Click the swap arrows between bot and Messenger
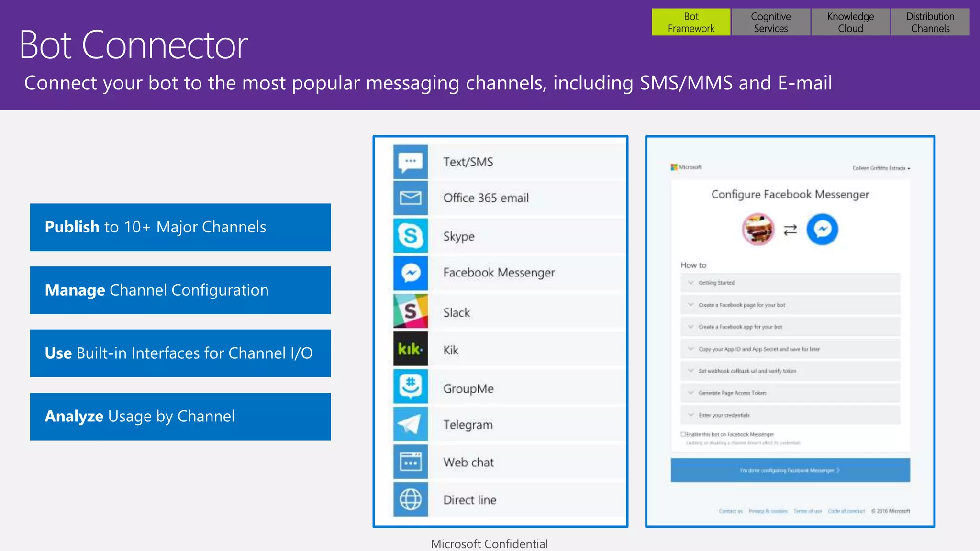980x551 pixels. 791,230
